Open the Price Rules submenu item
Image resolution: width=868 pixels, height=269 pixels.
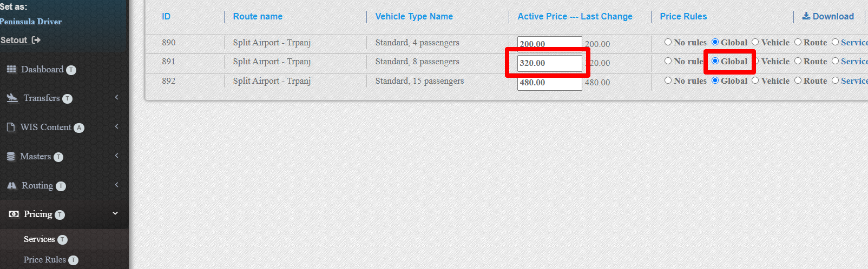coord(44,260)
